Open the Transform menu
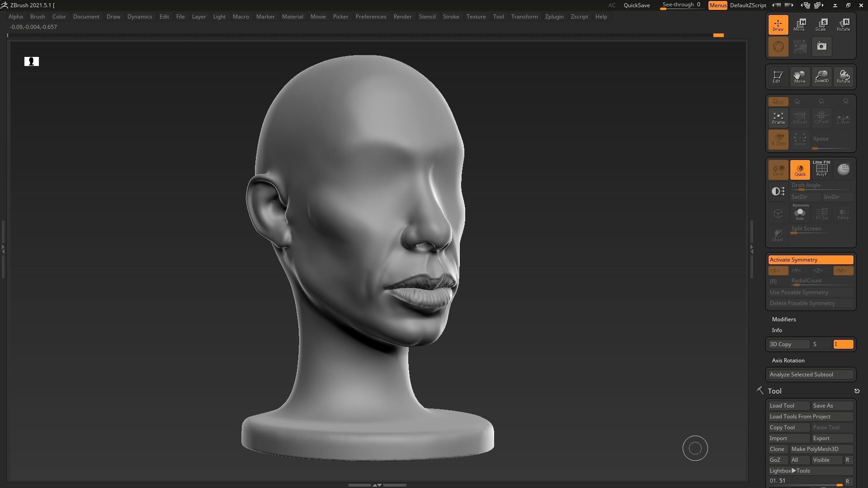This screenshot has width=868, height=488. pyautogui.click(x=524, y=17)
